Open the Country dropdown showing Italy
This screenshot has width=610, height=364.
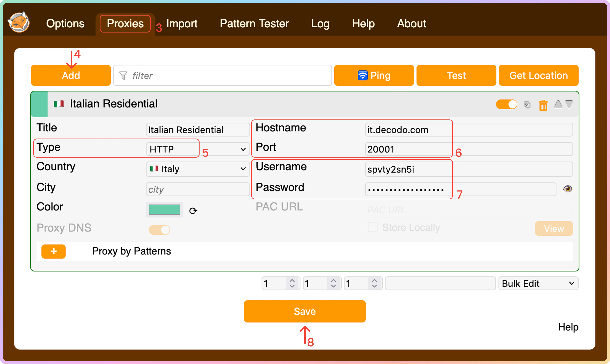198,169
